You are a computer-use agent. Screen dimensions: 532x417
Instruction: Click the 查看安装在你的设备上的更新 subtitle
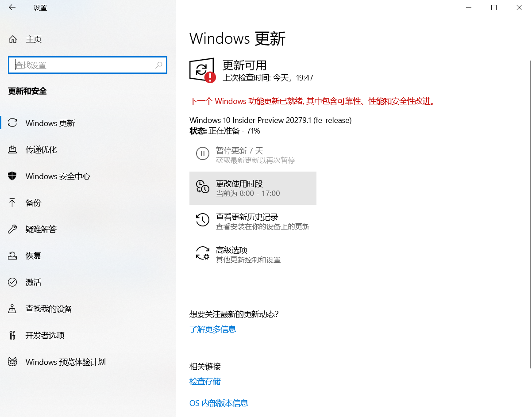click(262, 226)
